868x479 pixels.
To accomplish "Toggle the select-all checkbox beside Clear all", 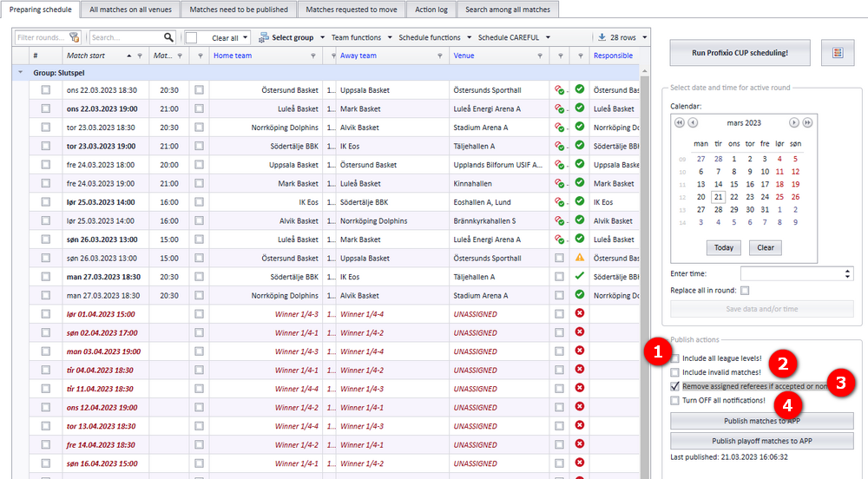I will pyautogui.click(x=192, y=37).
